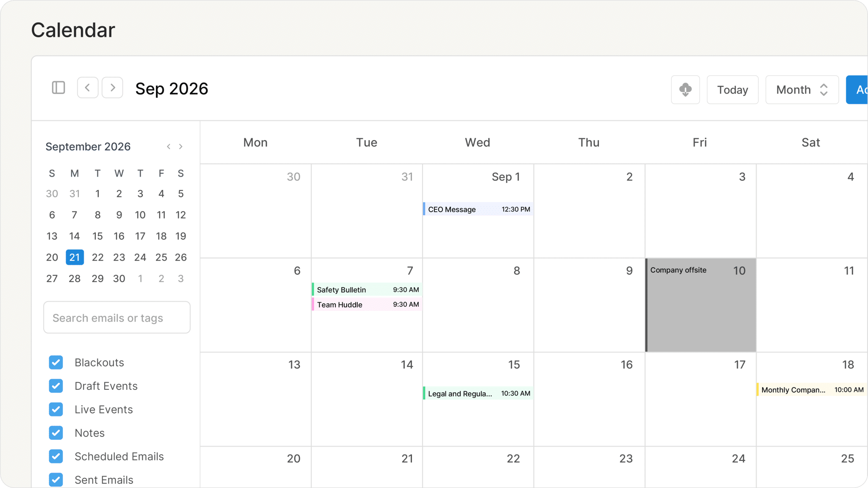Open the Company offsite blackout

[701, 305]
